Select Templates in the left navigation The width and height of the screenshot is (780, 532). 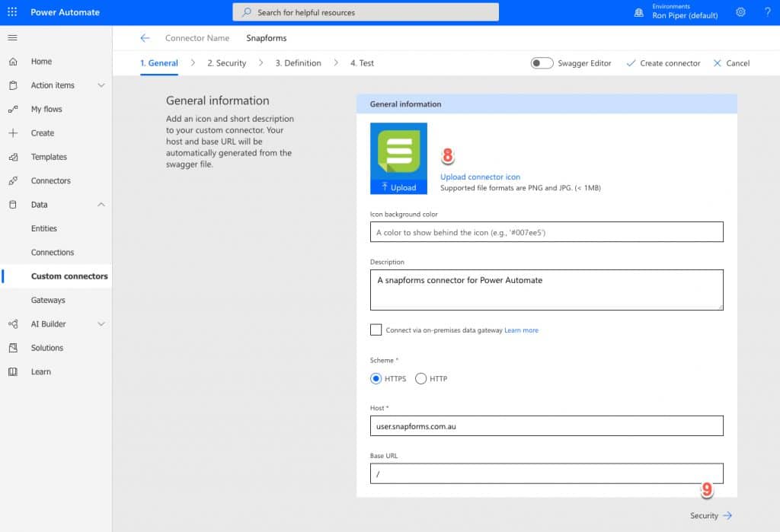point(50,157)
